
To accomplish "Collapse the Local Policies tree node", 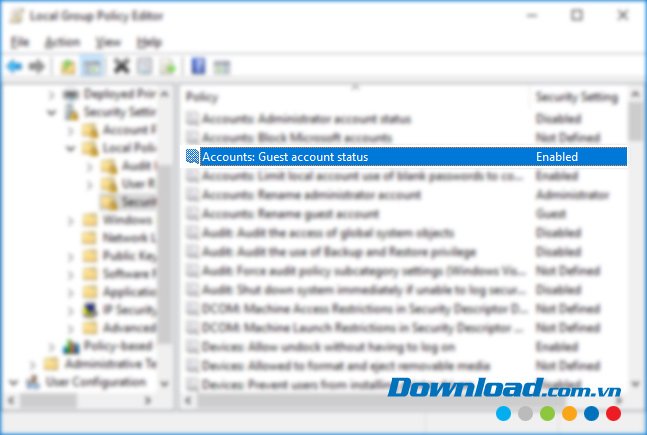I will pos(71,148).
